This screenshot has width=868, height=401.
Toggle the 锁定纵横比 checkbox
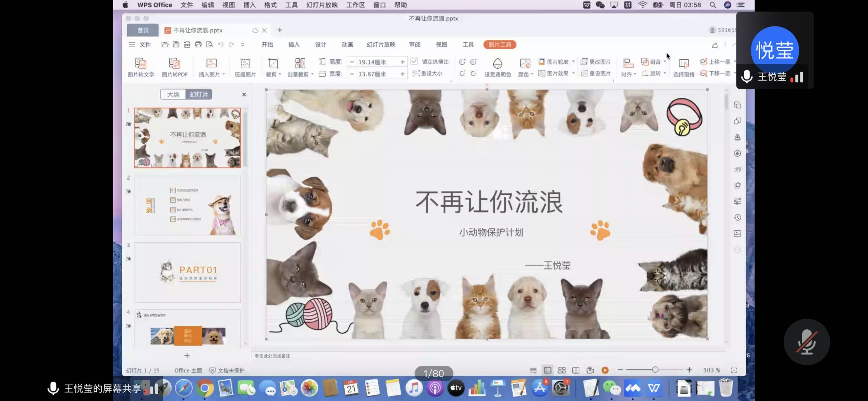coord(414,62)
